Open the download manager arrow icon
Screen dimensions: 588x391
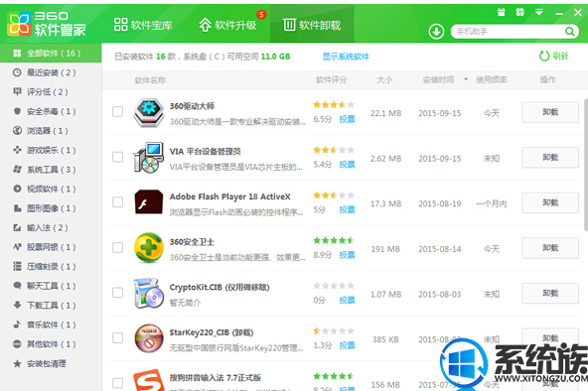(436, 32)
